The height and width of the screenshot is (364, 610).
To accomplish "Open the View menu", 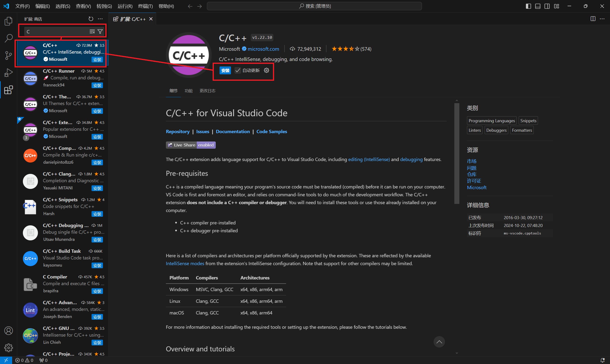I will (x=83, y=6).
